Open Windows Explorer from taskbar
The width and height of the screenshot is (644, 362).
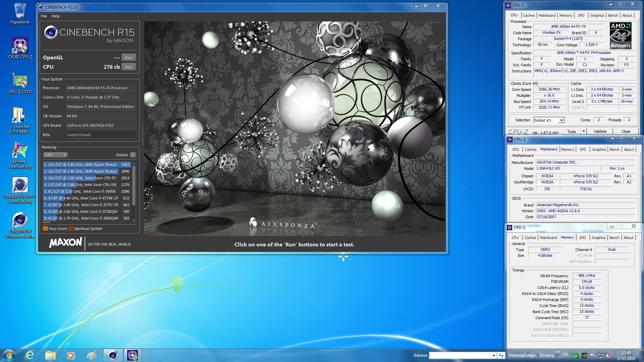[x=50, y=355]
